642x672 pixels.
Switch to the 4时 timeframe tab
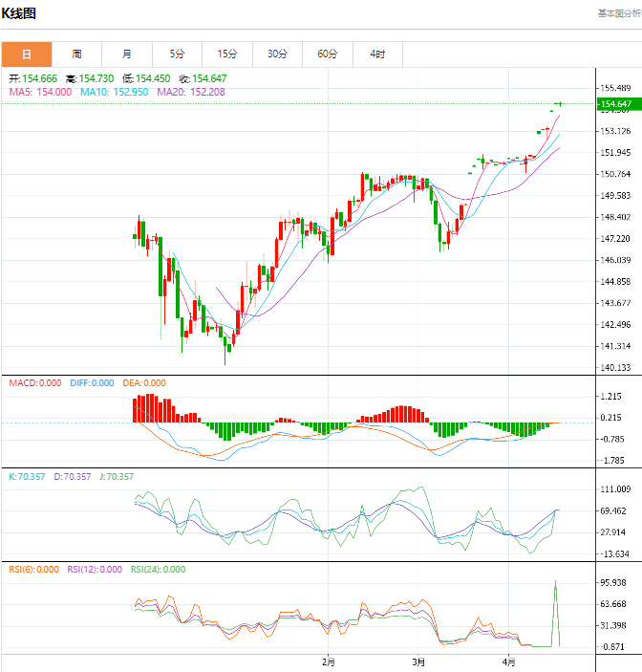[x=377, y=54]
